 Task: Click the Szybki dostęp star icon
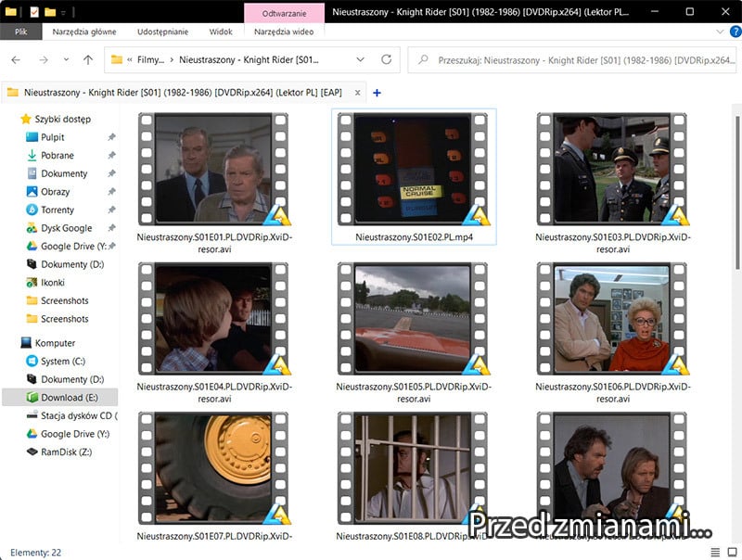(26, 120)
